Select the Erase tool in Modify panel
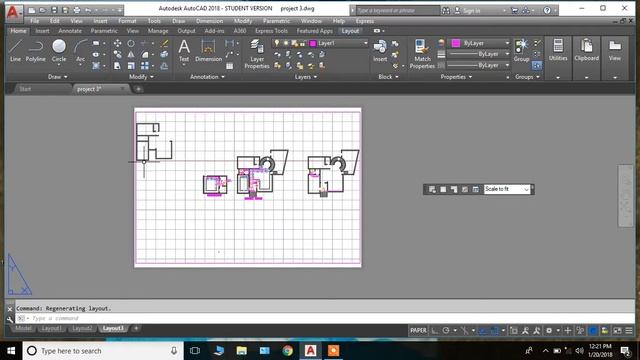 click(x=164, y=43)
